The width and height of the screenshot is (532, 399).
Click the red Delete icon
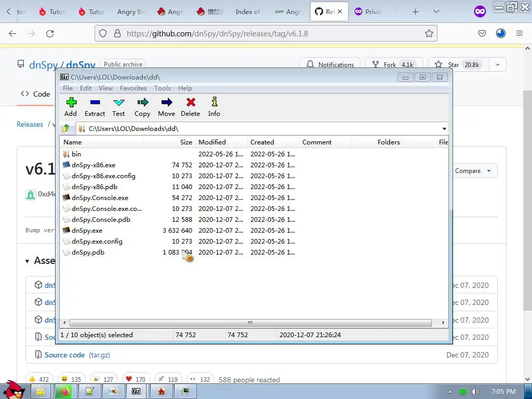click(190, 107)
